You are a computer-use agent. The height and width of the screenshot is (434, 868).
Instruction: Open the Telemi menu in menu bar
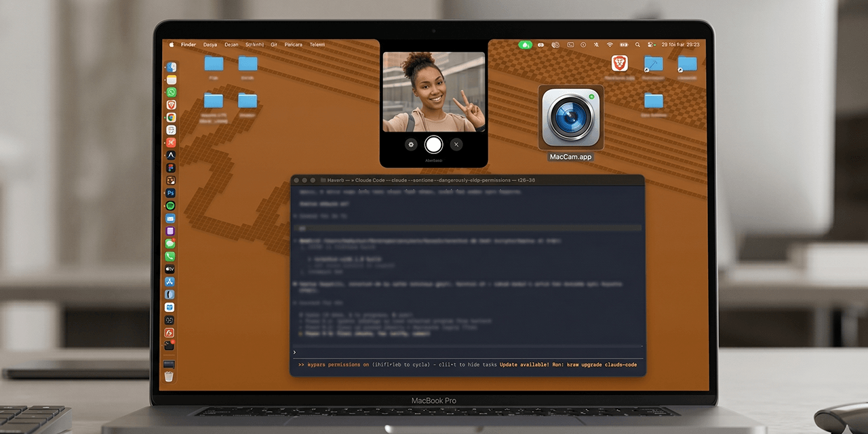317,45
